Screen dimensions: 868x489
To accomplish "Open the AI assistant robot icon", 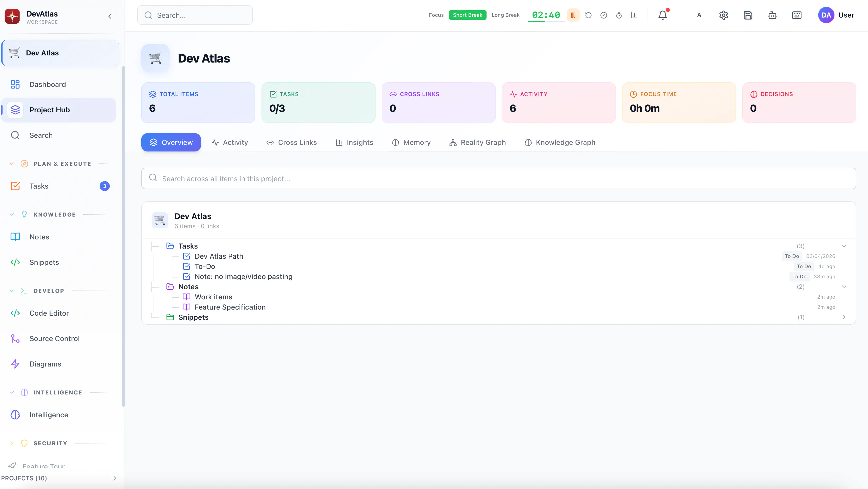I will coord(772,15).
